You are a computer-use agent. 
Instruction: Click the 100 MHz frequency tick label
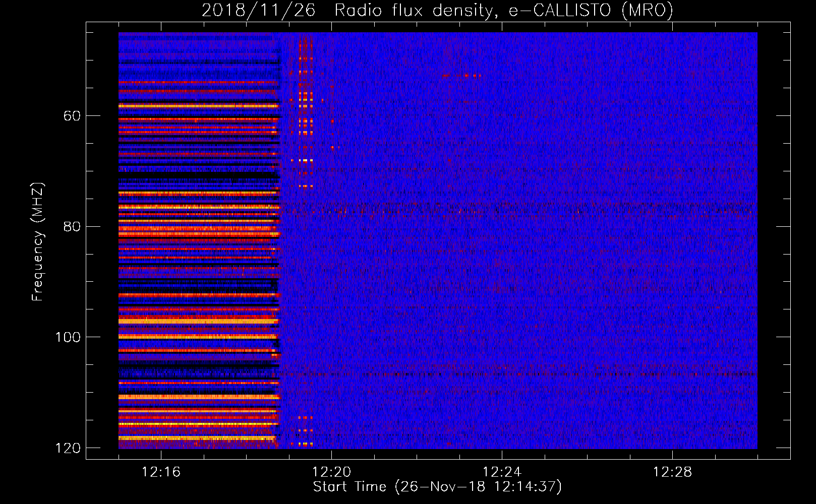[68, 337]
